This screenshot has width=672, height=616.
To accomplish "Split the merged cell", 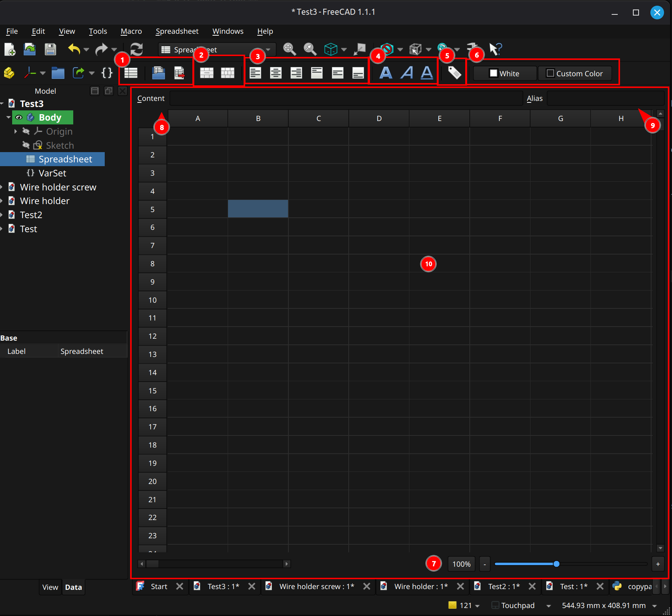I will point(228,73).
